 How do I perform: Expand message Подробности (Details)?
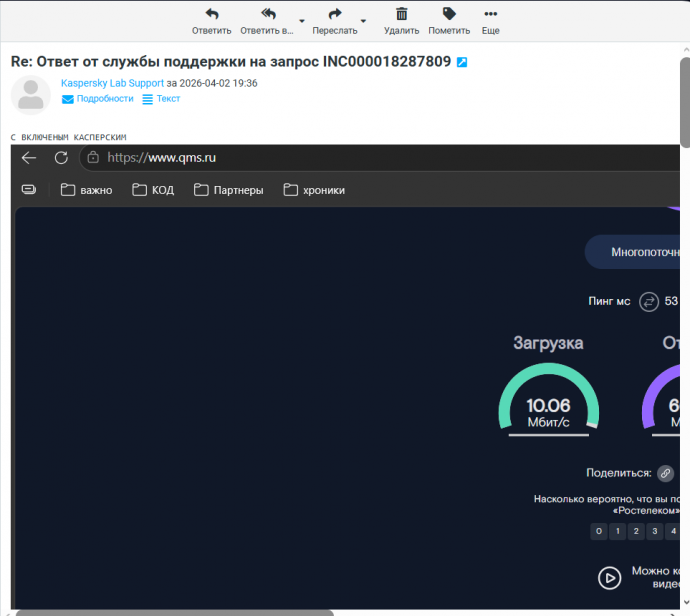[x=97, y=99]
